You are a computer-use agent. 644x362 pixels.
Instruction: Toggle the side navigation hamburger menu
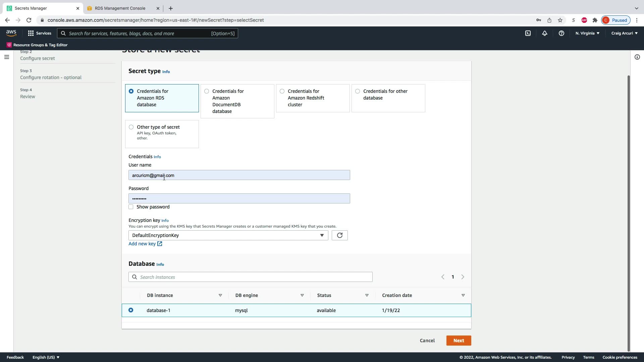point(6,57)
